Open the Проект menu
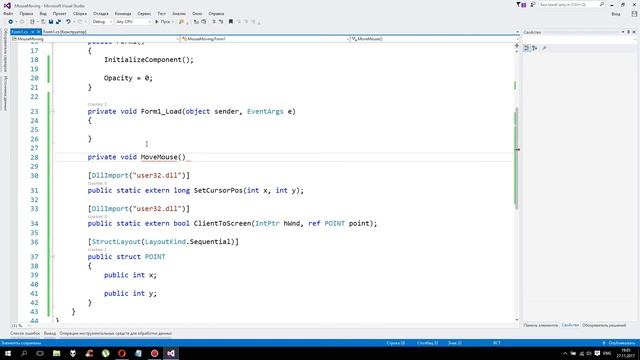Image resolution: width=640 pixels, height=360 pixels. click(60, 13)
